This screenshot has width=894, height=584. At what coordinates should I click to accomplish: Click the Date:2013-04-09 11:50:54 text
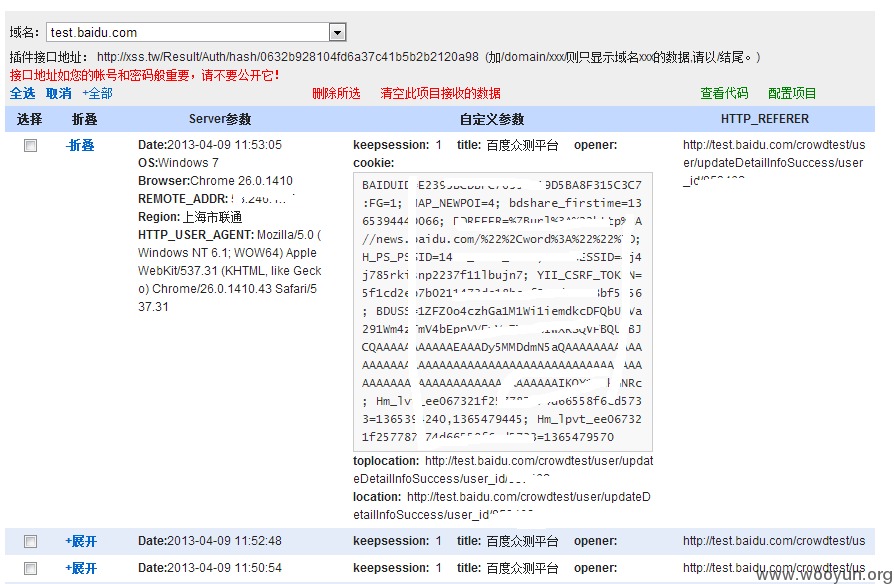tap(210, 567)
